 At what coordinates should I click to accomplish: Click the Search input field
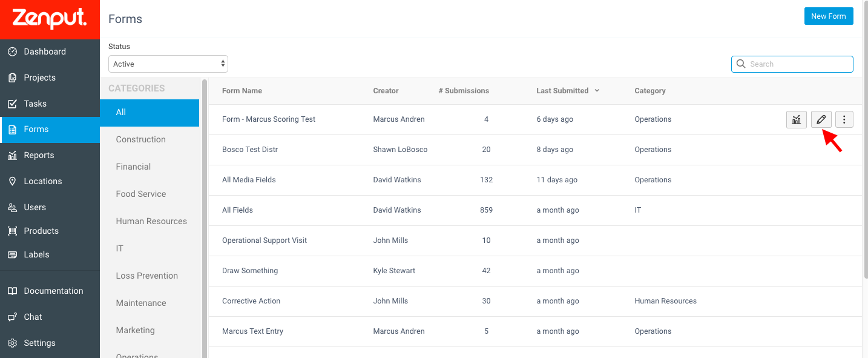click(x=792, y=64)
